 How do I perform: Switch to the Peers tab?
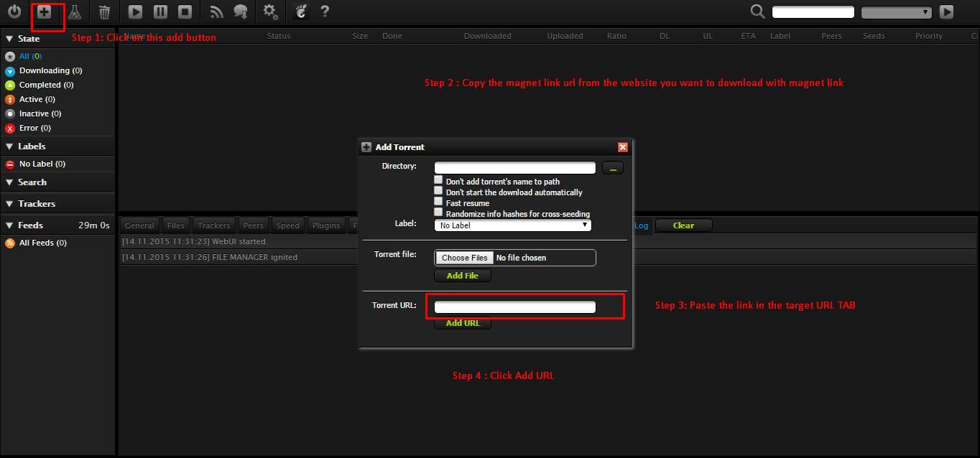(252, 225)
